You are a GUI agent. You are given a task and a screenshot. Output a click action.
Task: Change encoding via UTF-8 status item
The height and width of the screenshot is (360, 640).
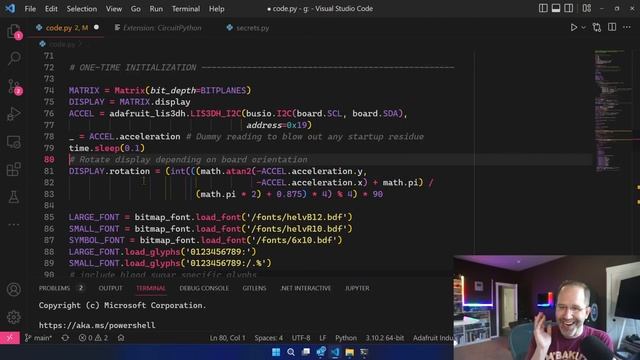tap(301, 338)
